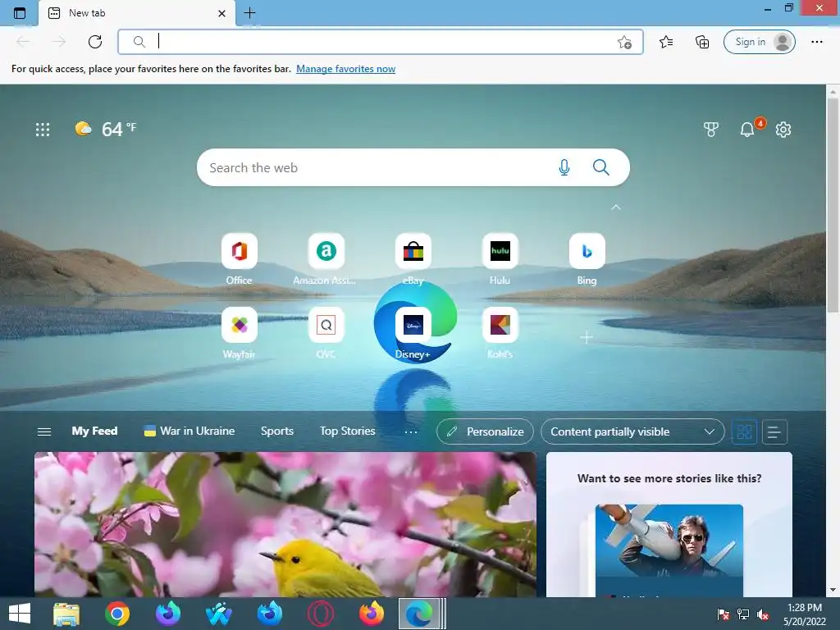Click the muted volume tray icon
The height and width of the screenshot is (630, 840).
click(764, 614)
